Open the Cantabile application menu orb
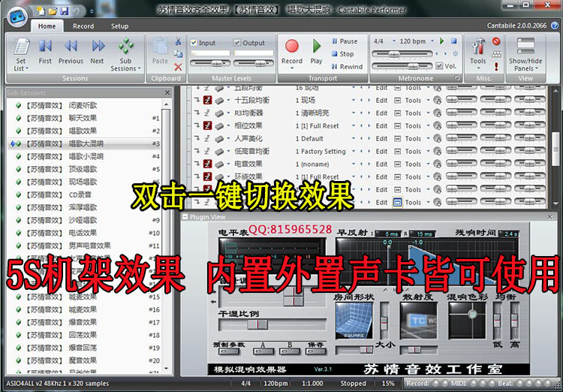This screenshot has width=563, height=392. 17,17
